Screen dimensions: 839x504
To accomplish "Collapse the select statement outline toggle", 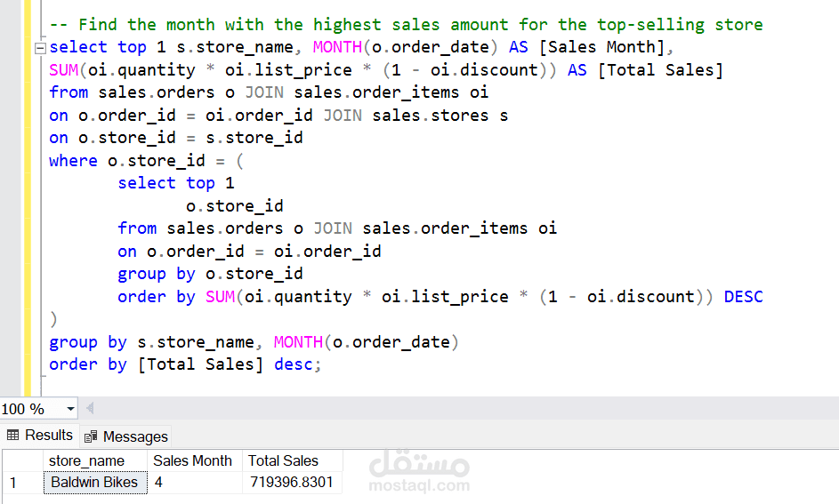I will [40, 49].
